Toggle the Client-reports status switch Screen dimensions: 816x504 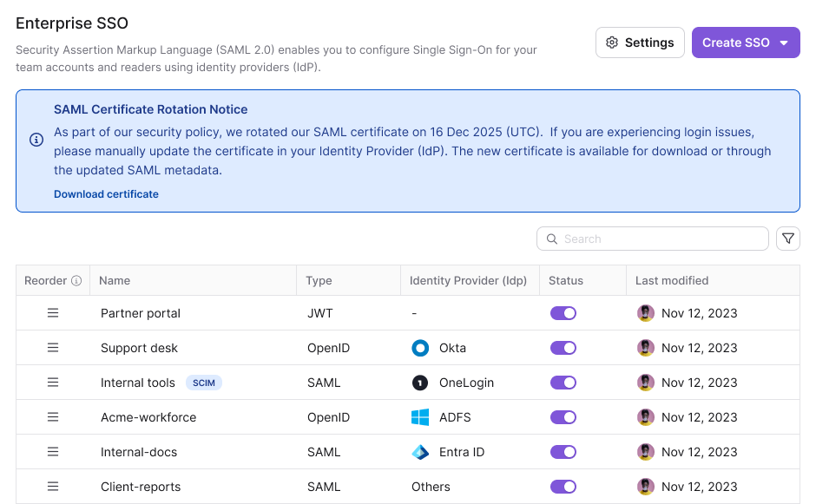563,487
